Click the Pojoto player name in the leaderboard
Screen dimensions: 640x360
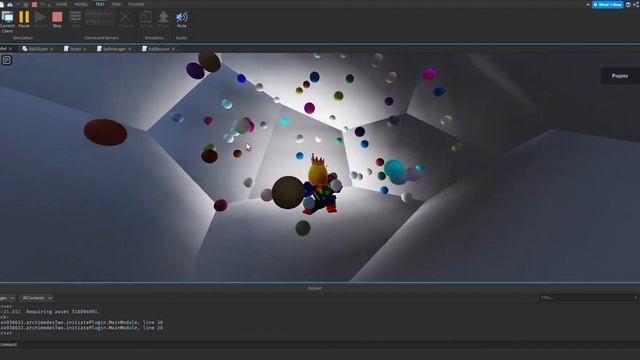[x=620, y=76]
